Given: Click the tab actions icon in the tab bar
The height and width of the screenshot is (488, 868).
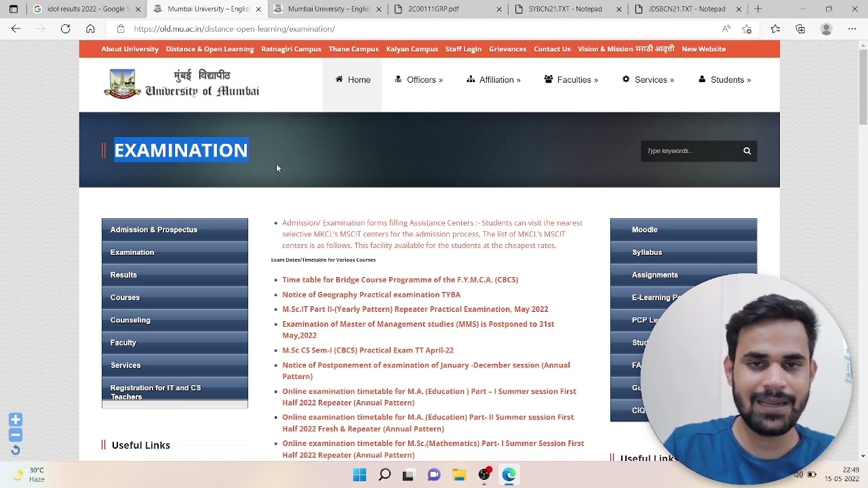Looking at the screenshot, I should pos(13,9).
